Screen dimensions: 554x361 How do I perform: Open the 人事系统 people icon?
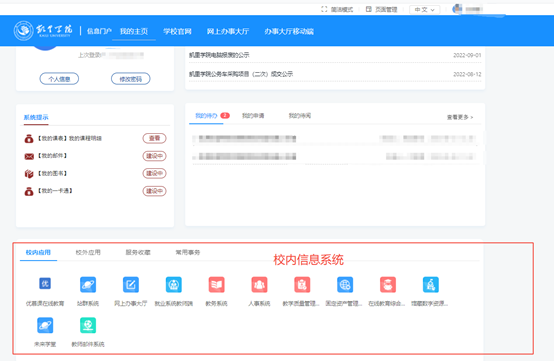click(259, 284)
